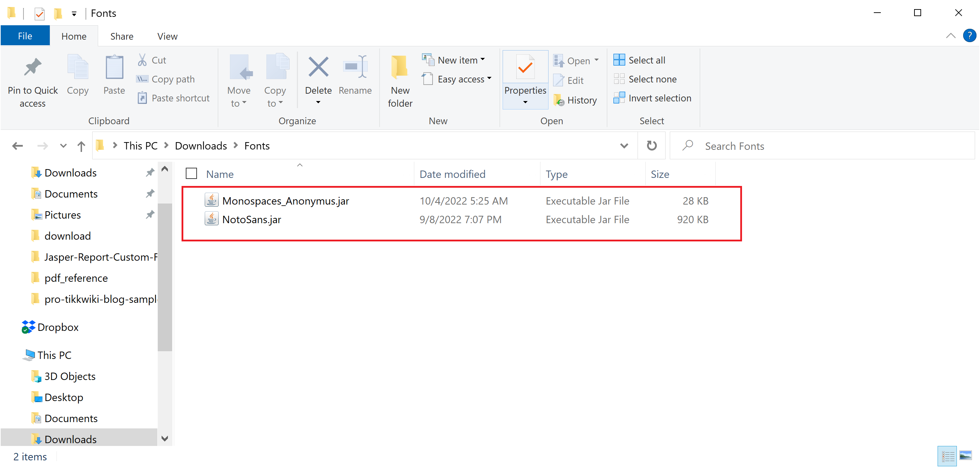Click This PC in address breadcrumb
The image size is (980, 467).
pyautogui.click(x=141, y=146)
